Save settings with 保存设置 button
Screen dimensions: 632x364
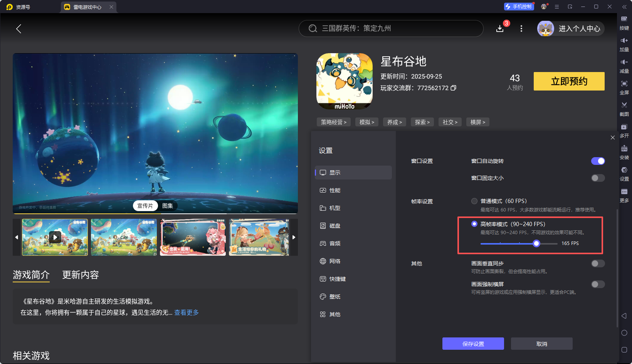click(x=473, y=343)
